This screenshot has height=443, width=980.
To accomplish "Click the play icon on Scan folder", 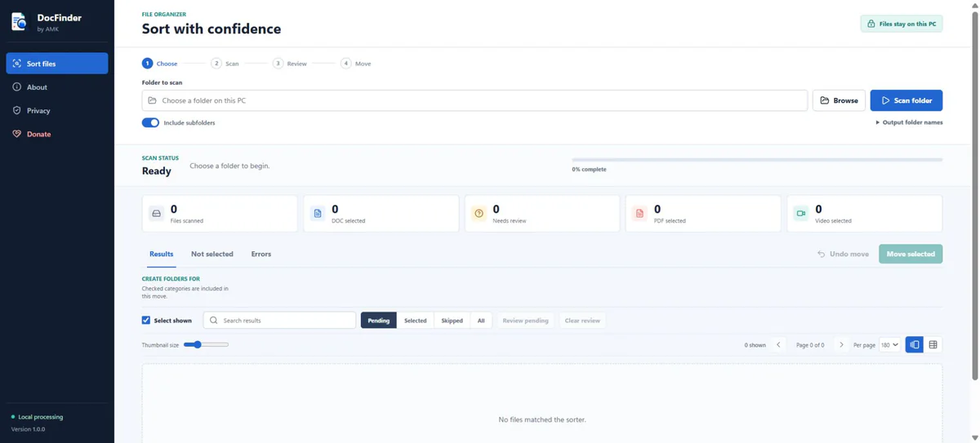I will pyautogui.click(x=885, y=100).
